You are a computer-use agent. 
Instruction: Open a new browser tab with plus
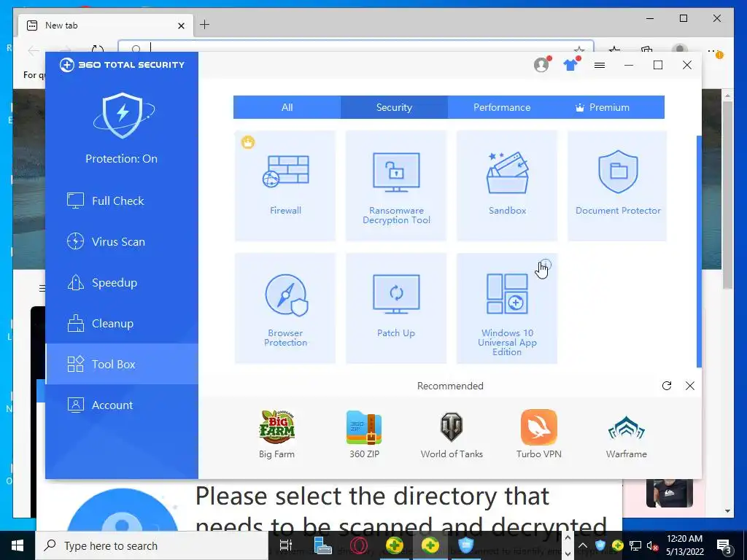click(x=204, y=25)
